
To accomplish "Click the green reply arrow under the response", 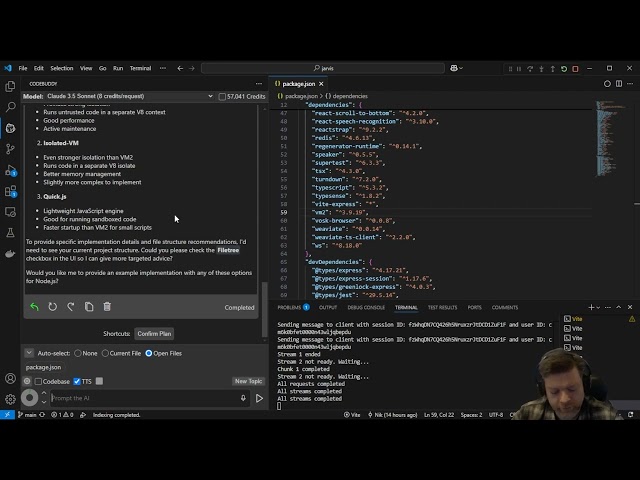I will (x=34, y=307).
